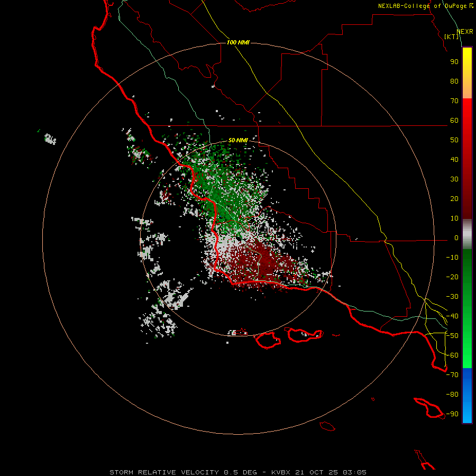This screenshot has height=476, width=476.
Task: Click the bright green segment of color bar
Action: 467,308
